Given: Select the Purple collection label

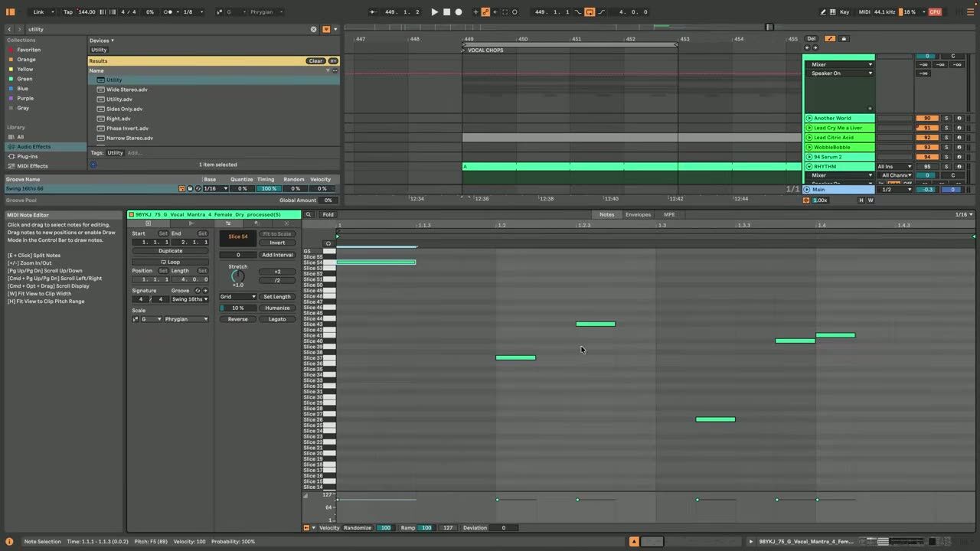Looking at the screenshot, I should (25, 98).
